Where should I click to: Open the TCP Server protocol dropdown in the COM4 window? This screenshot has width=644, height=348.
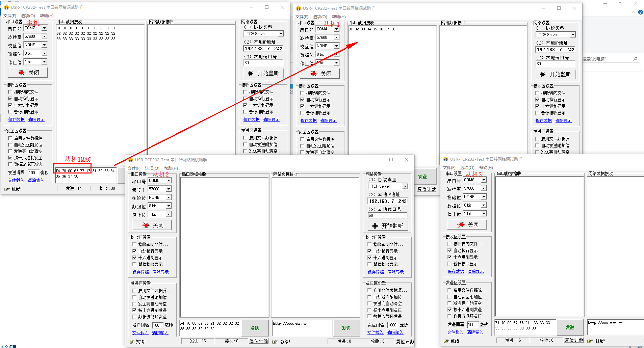point(573,35)
